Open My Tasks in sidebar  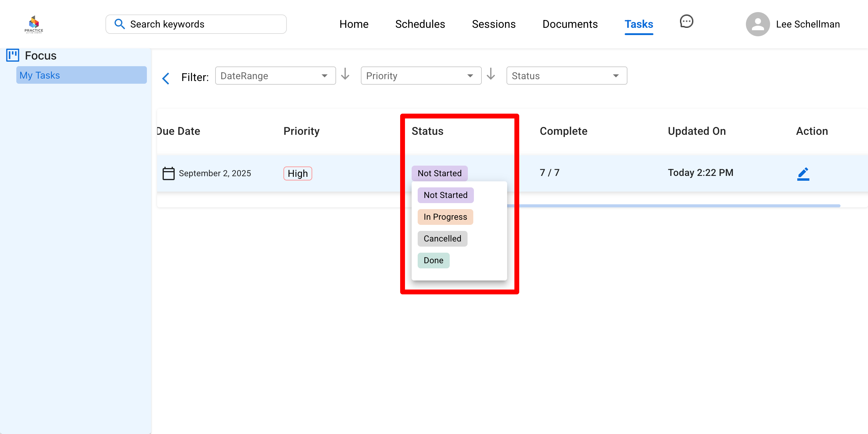[x=81, y=75]
